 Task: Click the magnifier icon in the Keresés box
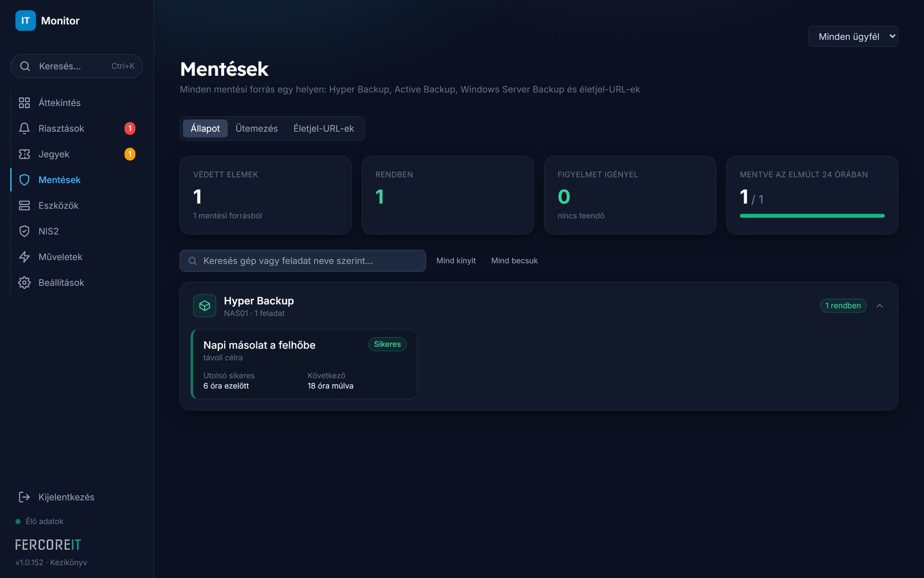click(x=25, y=66)
